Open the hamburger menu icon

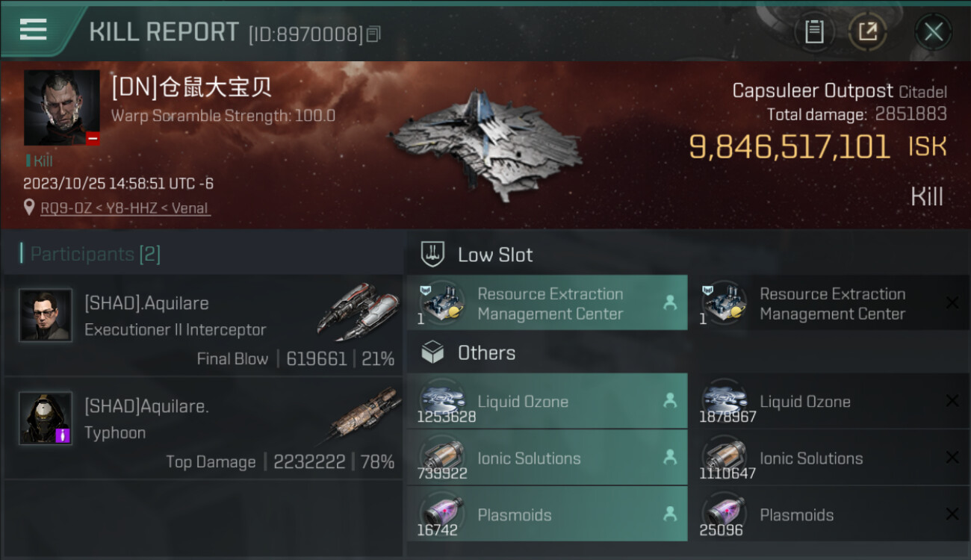34,29
